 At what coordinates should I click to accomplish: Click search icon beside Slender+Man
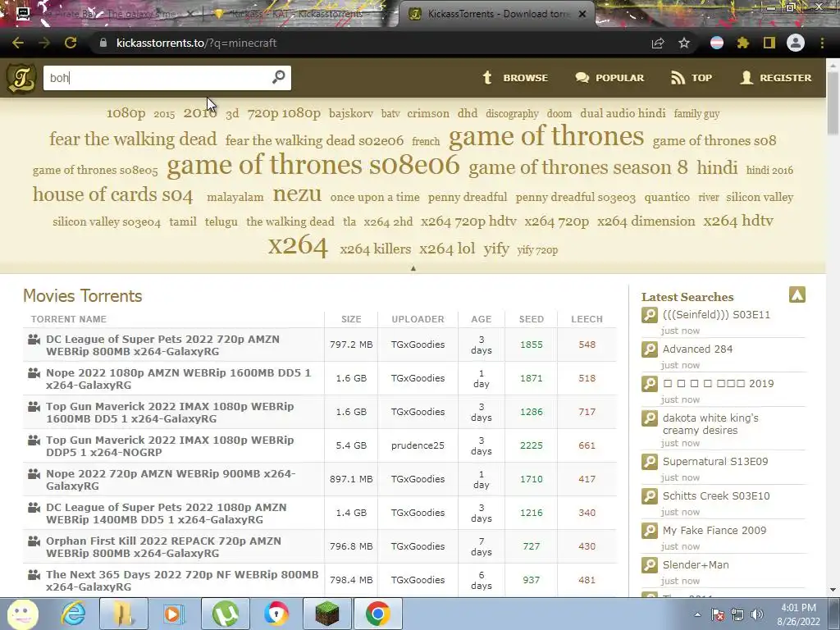click(650, 564)
